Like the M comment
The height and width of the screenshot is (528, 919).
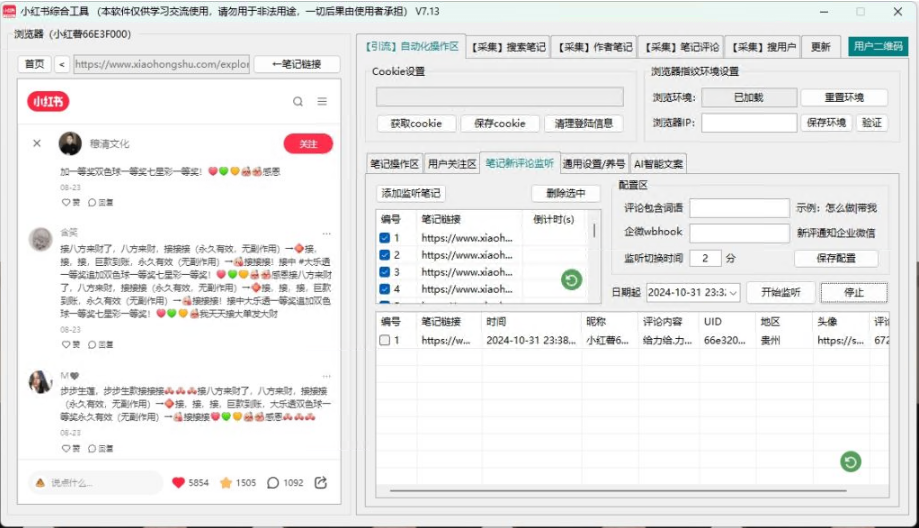(x=70, y=448)
